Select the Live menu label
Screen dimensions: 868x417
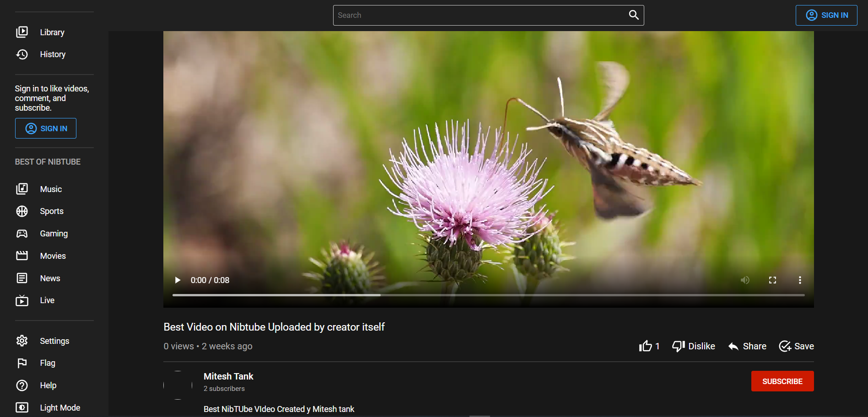point(47,300)
